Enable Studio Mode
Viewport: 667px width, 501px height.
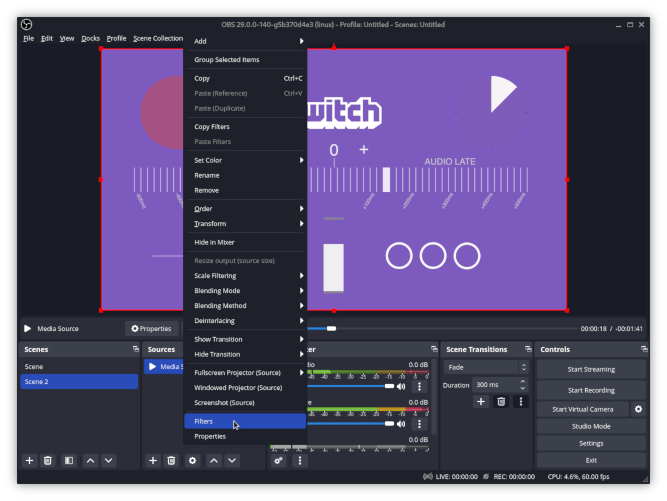[591, 426]
